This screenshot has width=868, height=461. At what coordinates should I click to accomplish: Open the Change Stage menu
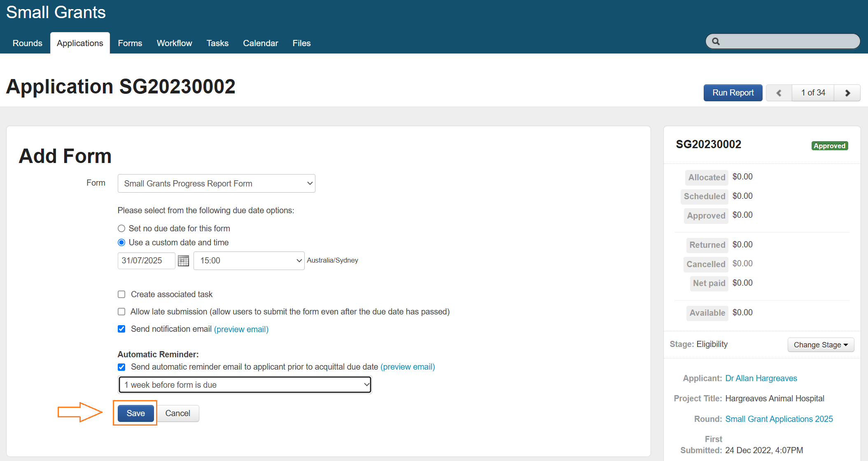[821, 345]
